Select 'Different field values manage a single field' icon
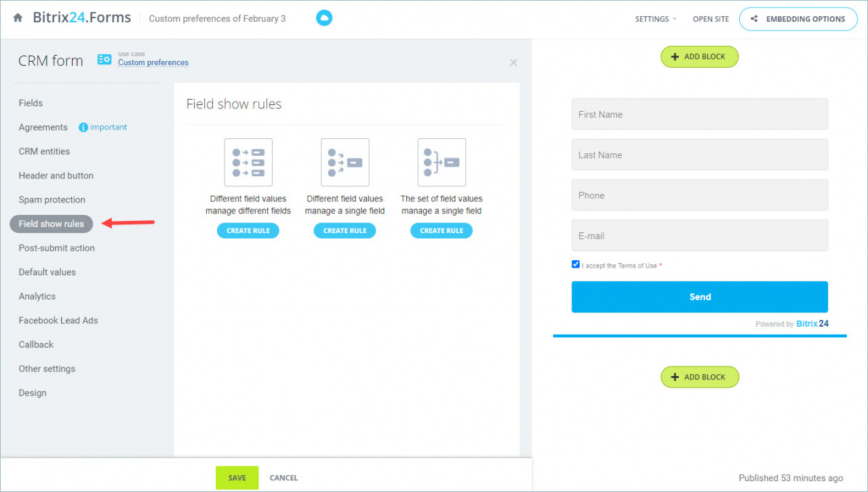Viewport: 868px width, 492px height. point(345,163)
